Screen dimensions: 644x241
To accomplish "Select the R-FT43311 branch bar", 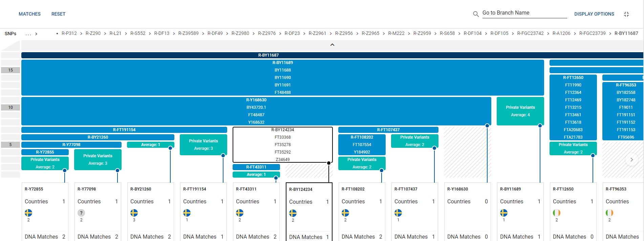I will (256, 167).
